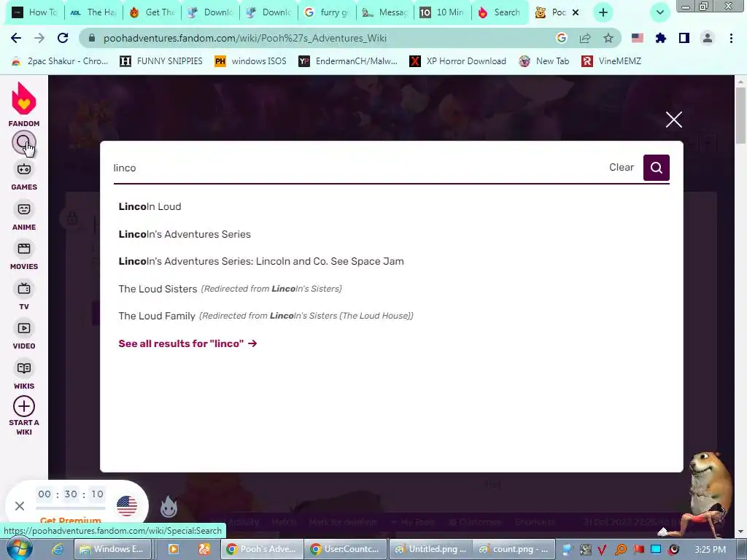747x560 pixels.
Task: Click the Hotspot Shield flame icon
Action: (x=169, y=507)
